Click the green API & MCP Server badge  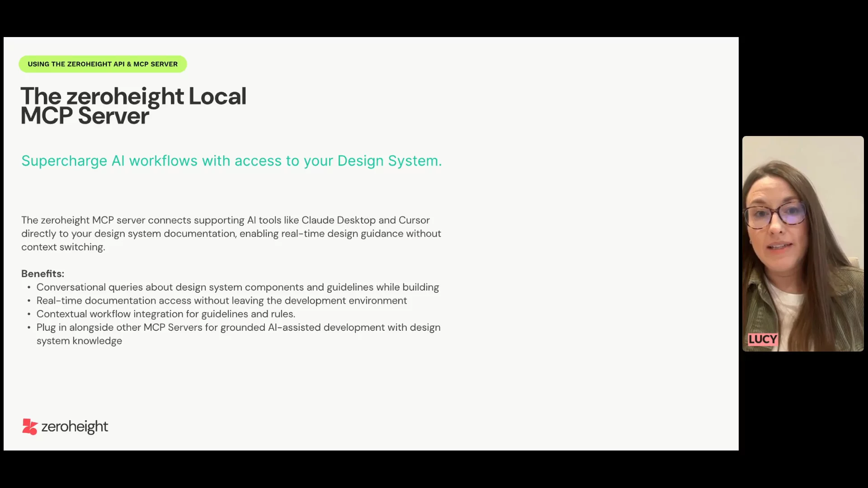pos(103,64)
